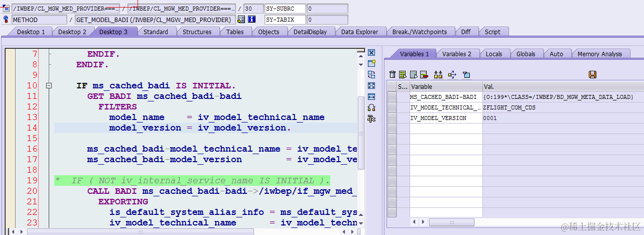Click the value 0001 for IV_MODEL_VERSION

[x=490, y=118]
